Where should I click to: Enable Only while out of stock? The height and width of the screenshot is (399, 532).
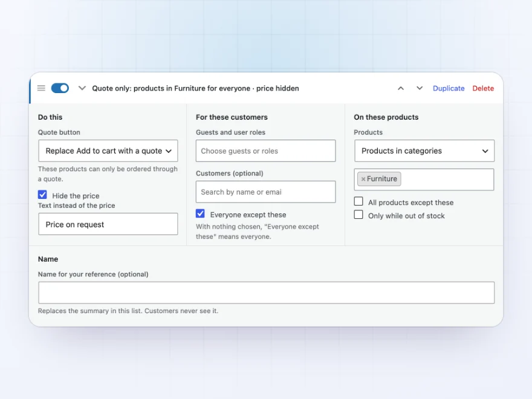[x=358, y=215]
